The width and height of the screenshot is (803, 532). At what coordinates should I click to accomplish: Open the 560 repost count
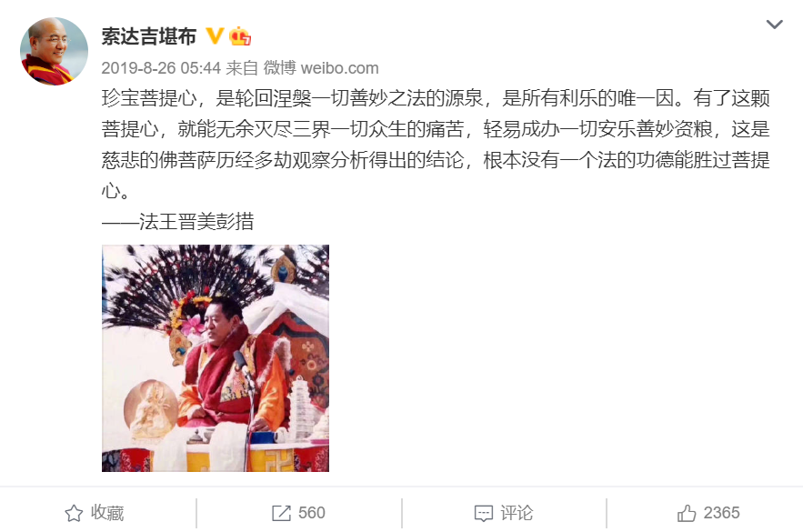[311, 513]
